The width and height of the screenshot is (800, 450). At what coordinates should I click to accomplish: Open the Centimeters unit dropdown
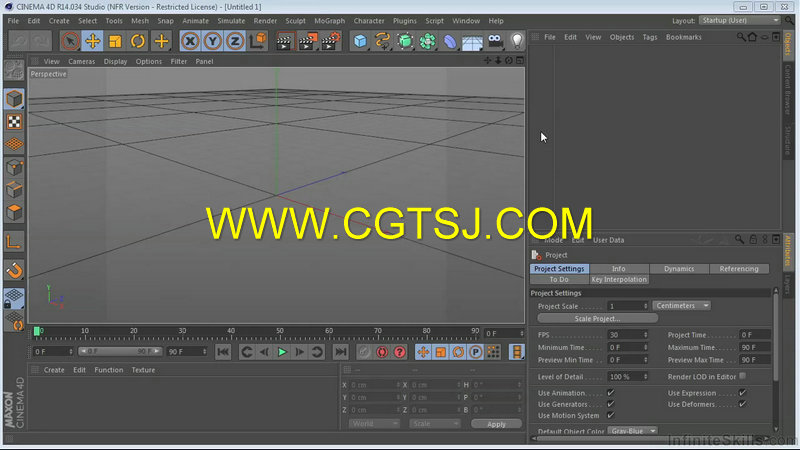682,306
